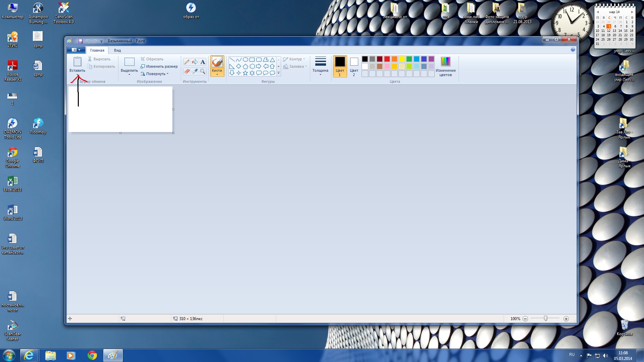
Task: Choose the five-point star shape
Action: point(245,73)
